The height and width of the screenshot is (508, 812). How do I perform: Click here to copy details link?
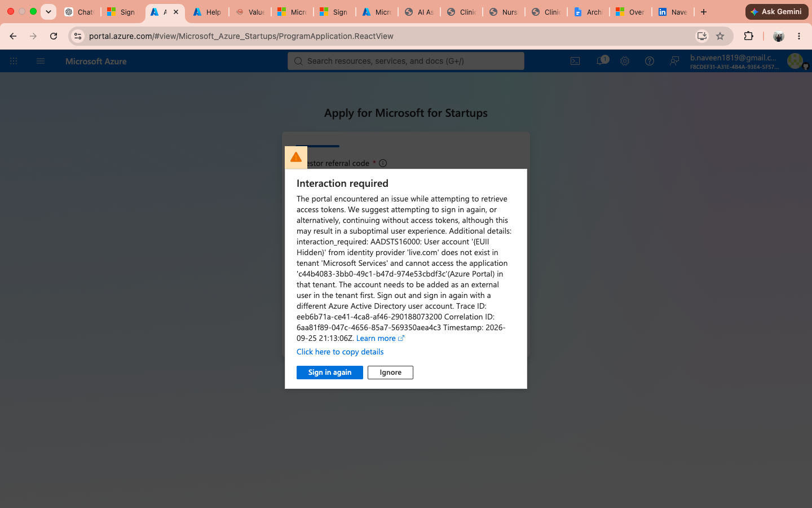(340, 352)
